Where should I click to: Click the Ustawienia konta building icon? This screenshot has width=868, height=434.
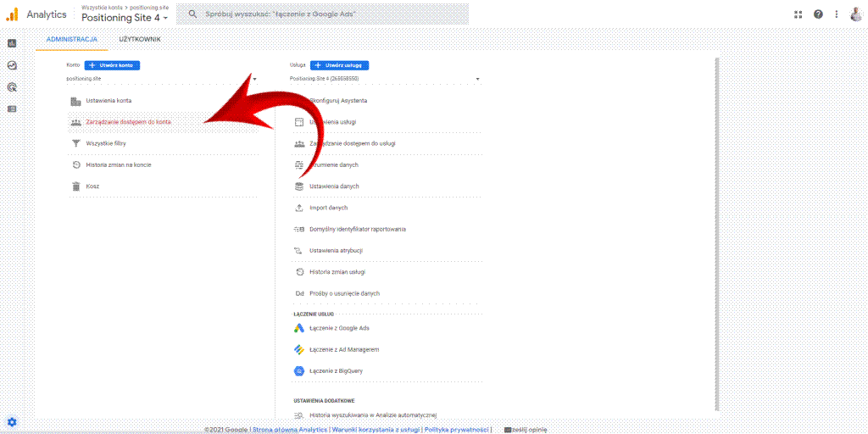[x=75, y=101]
